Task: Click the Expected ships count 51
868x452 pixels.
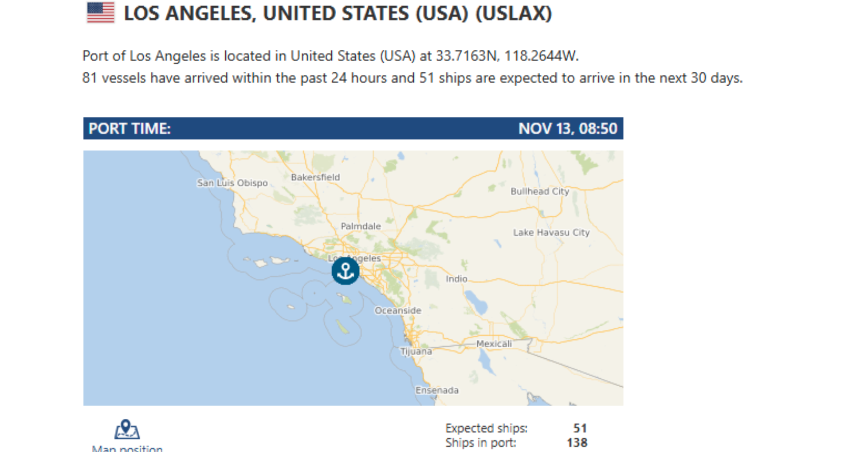Action: [x=580, y=428]
